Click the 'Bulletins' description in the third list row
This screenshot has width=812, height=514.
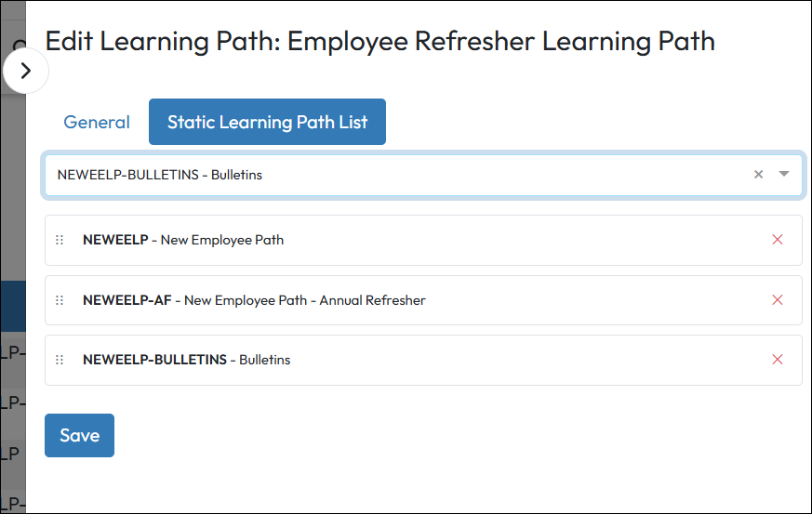coord(265,360)
